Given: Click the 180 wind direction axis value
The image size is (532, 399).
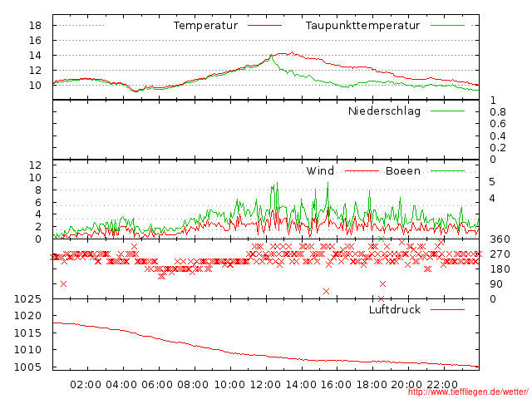Looking at the screenshot, I should pos(500,269).
